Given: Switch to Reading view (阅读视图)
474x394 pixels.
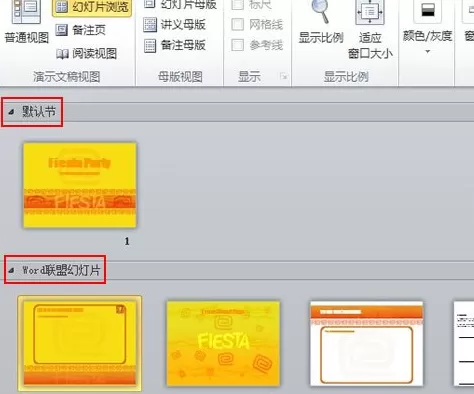Looking at the screenshot, I should 86,53.
